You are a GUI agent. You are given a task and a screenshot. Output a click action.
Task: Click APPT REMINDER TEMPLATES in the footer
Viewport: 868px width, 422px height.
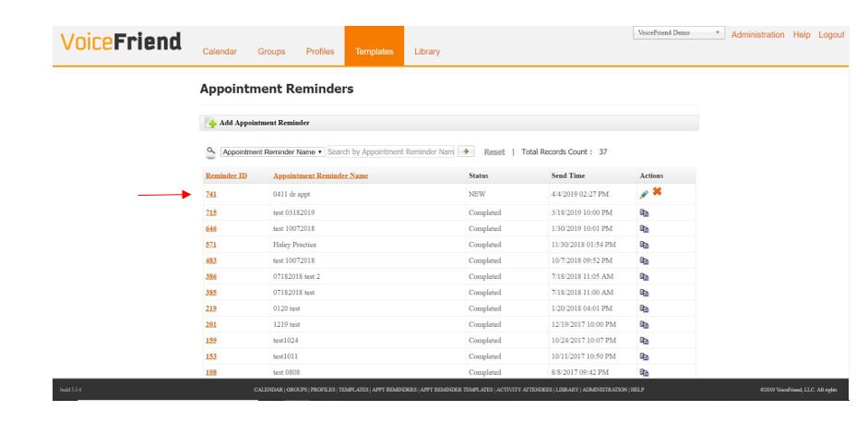[x=457, y=390]
